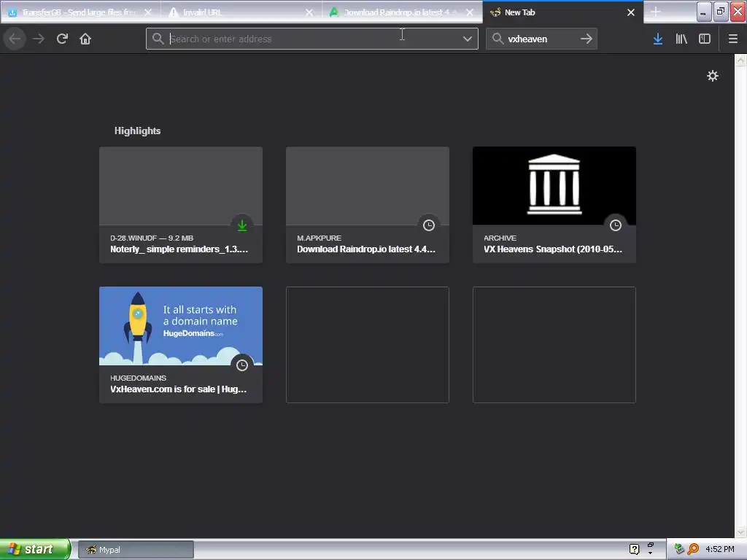Click the vxheaven search box field
747x560 pixels.
[x=541, y=39]
